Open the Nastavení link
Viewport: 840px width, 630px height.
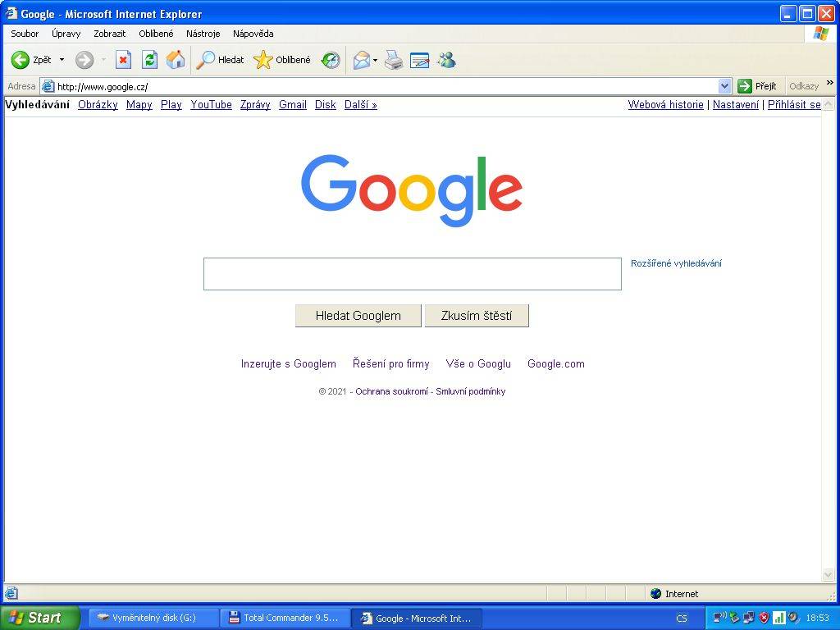[x=736, y=105]
